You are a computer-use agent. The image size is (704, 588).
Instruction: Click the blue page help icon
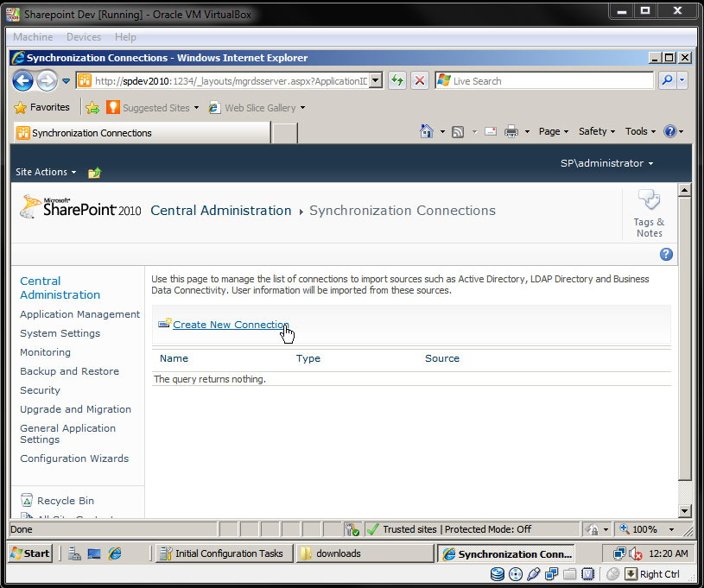pyautogui.click(x=666, y=255)
